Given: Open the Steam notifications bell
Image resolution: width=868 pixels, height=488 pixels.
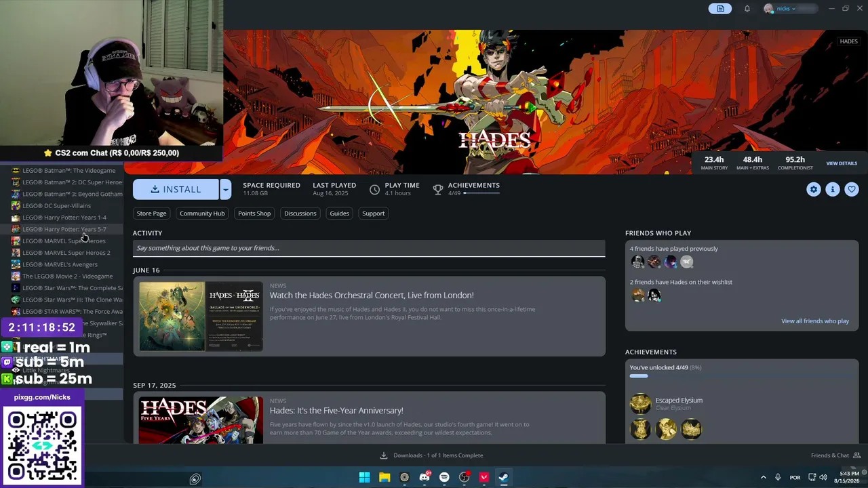Looking at the screenshot, I should pos(747,9).
